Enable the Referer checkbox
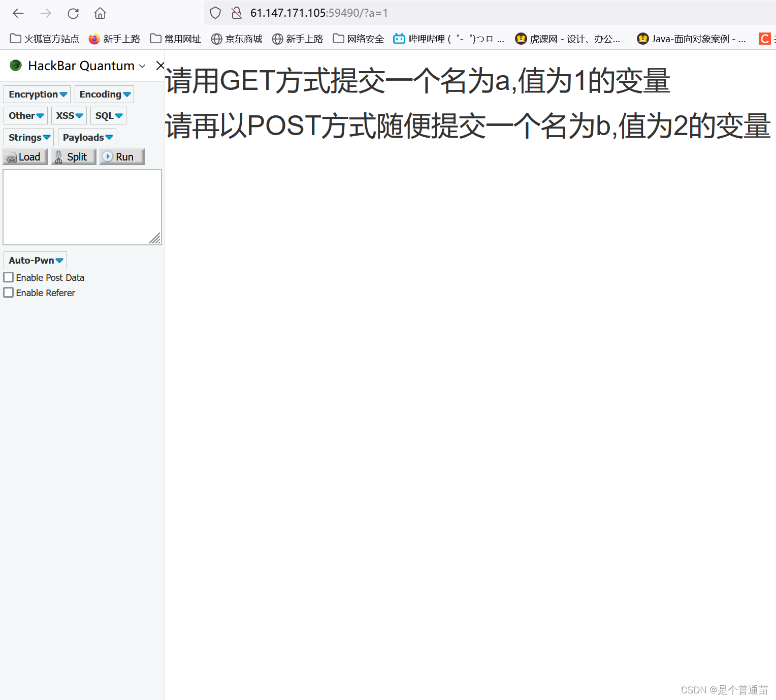This screenshot has height=700, width=776. [x=9, y=293]
